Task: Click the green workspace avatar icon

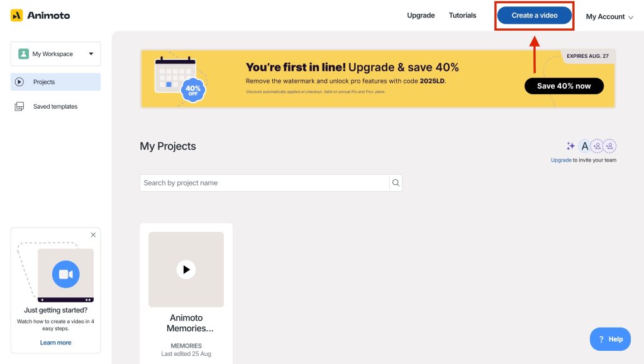Action: click(x=23, y=54)
